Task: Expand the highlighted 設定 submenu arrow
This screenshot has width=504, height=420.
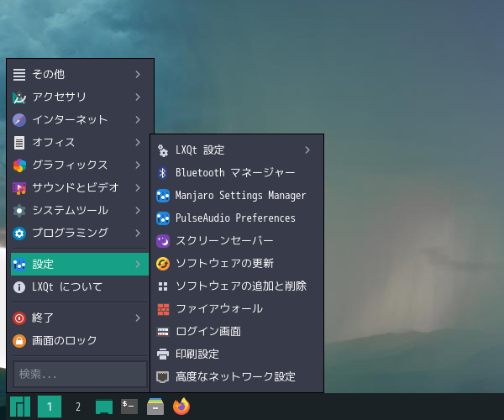Action: pos(138,264)
